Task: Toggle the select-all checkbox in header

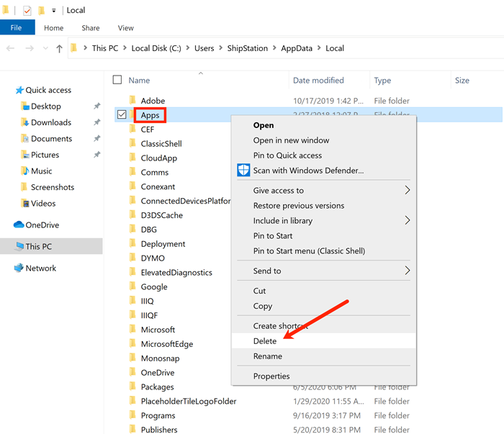Action: click(117, 80)
